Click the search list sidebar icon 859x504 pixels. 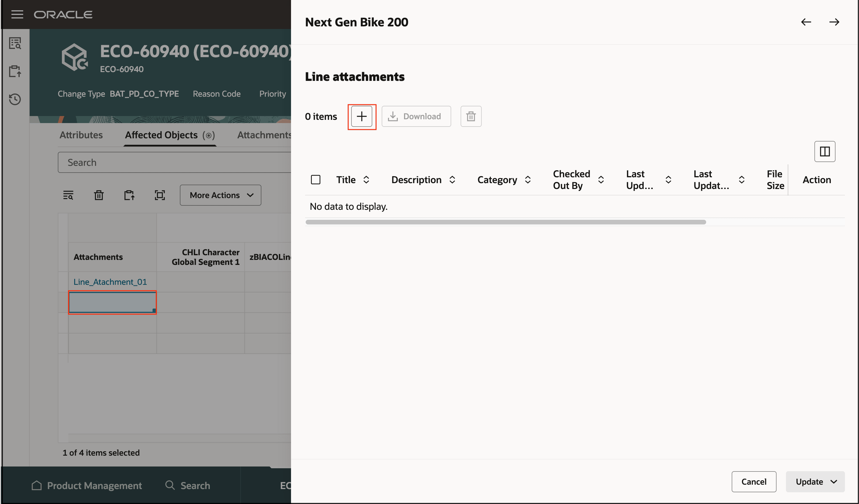[15, 43]
